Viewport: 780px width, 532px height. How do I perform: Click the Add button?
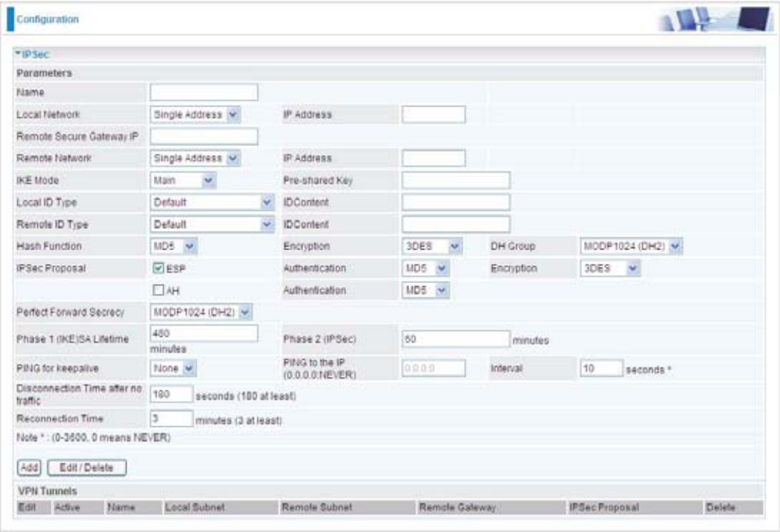pos(29,468)
